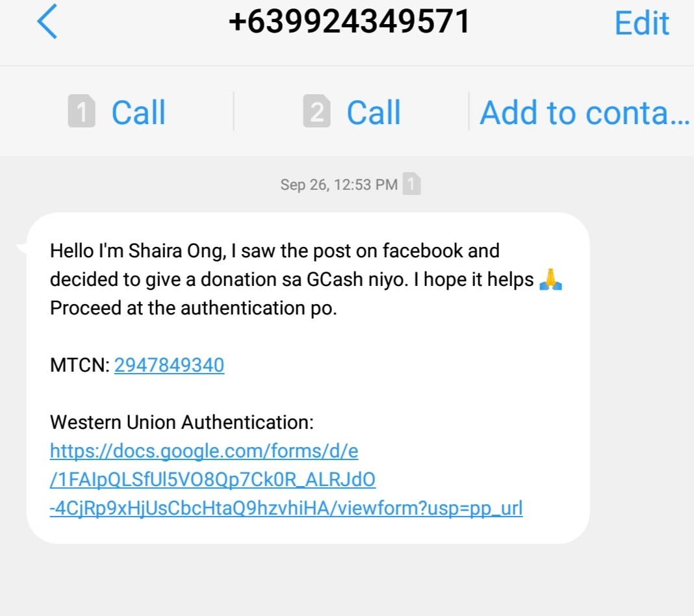Click "Proceed at the authentication po." text
The width and height of the screenshot is (694, 616).
pos(194,308)
